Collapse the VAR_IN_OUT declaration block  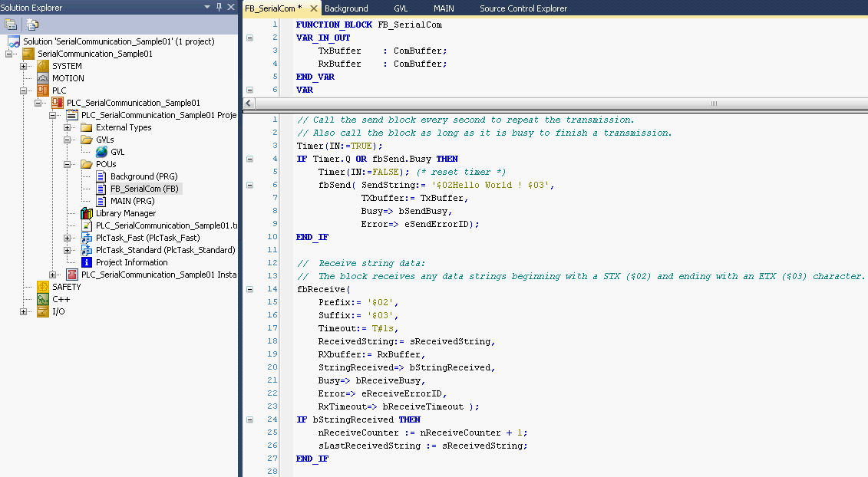click(x=249, y=38)
